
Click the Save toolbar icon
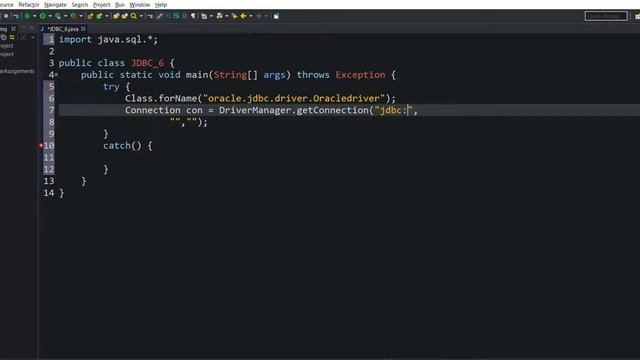click(x=6, y=16)
